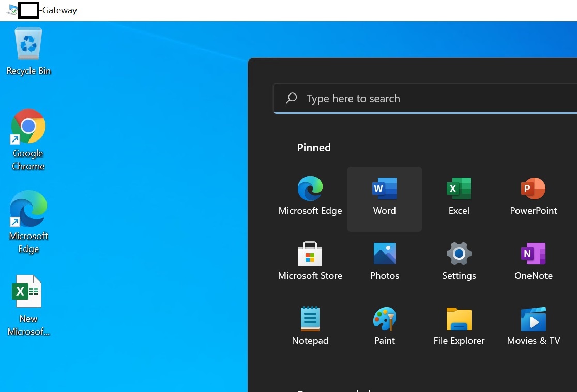The width and height of the screenshot is (577, 392).
Task: Open File Explorer from Pinned apps
Action: (459, 326)
